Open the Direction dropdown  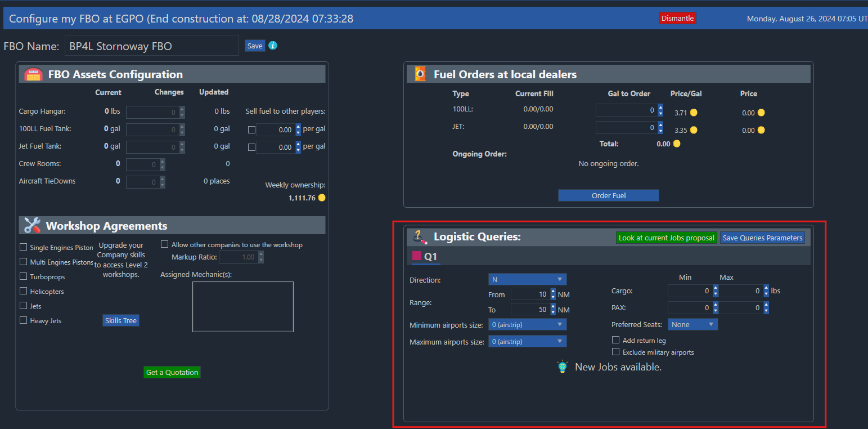527,279
